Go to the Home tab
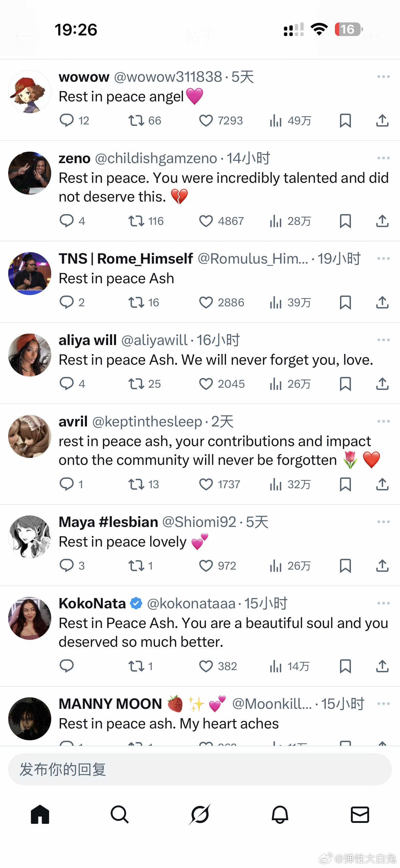 tap(40, 815)
